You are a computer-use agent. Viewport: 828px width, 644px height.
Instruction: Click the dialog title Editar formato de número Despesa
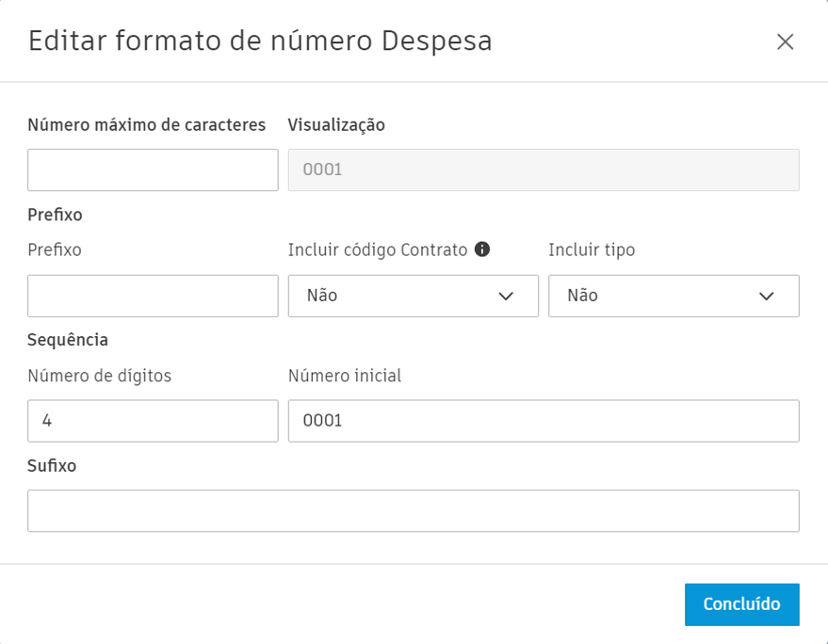point(259,41)
